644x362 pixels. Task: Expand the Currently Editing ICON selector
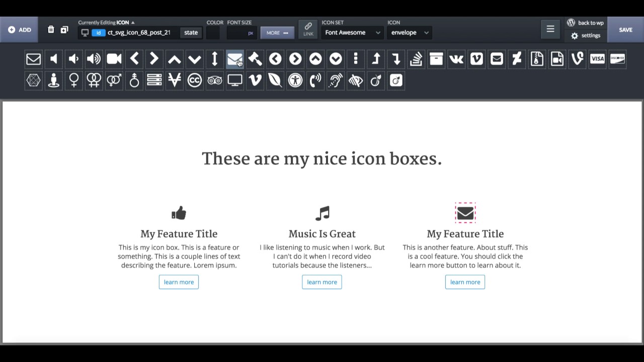[x=106, y=23]
